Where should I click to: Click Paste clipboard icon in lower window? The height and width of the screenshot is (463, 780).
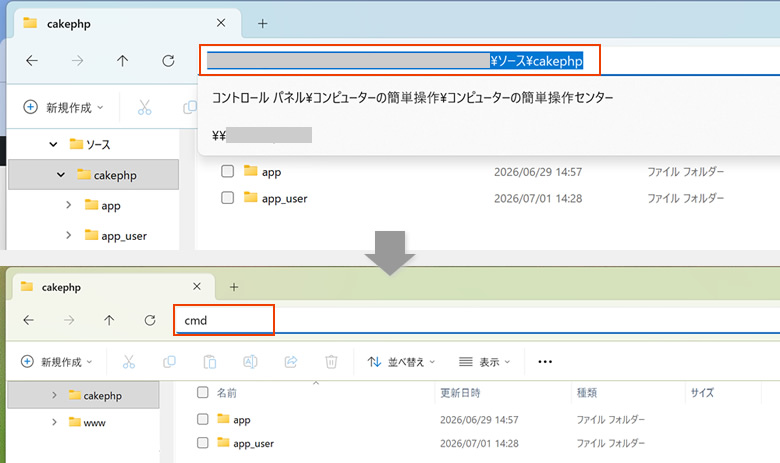pyautogui.click(x=209, y=362)
